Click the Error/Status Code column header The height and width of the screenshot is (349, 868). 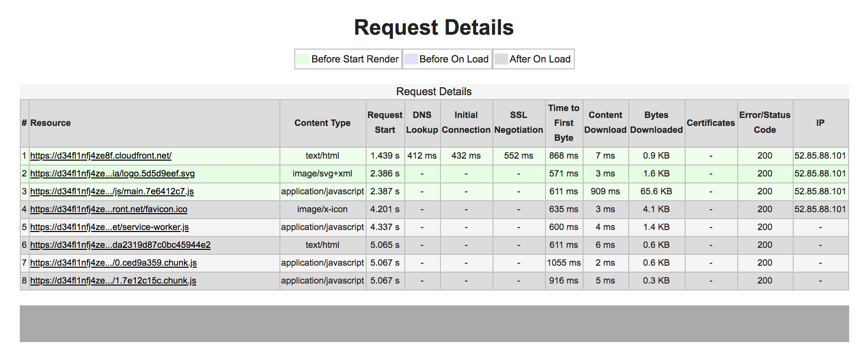click(x=764, y=122)
